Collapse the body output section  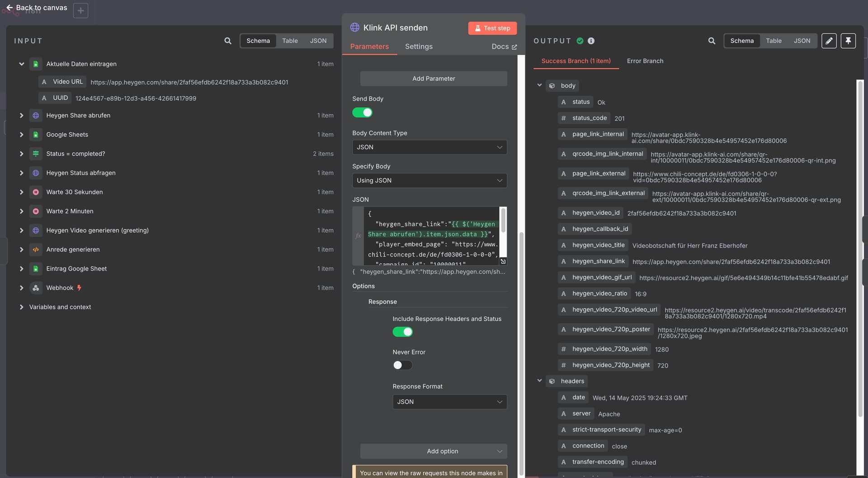539,85
